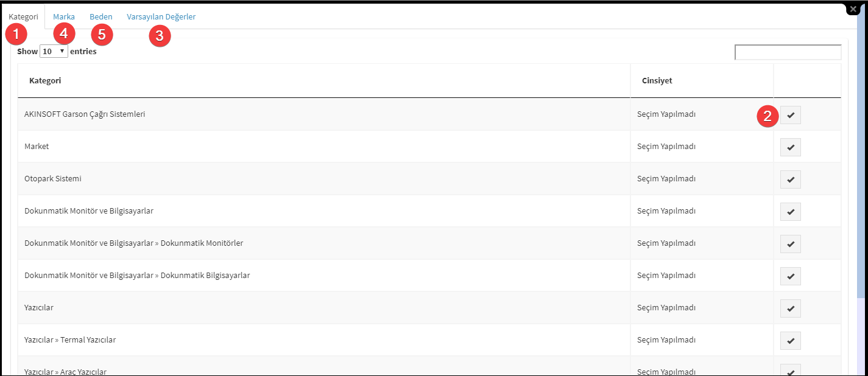Image resolution: width=868 pixels, height=376 pixels.
Task: Click the checkmark button for AKINSOFT Garson Çağrı Sistemleri
Action: click(791, 115)
